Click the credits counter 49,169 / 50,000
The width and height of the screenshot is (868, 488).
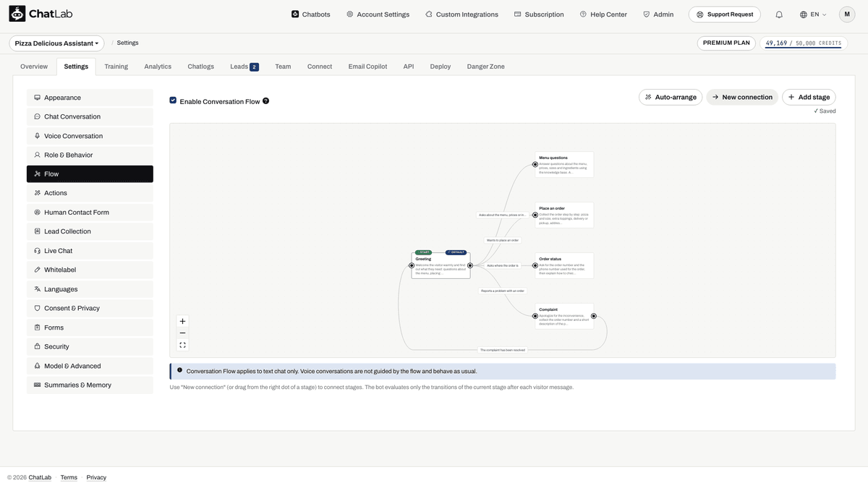(804, 43)
